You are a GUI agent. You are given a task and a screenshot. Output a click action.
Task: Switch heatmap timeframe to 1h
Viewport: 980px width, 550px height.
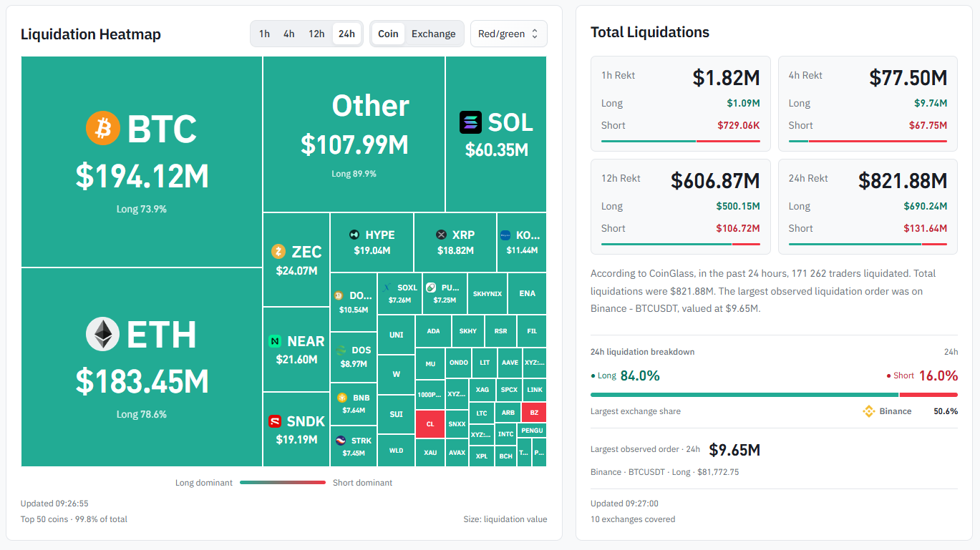click(264, 34)
